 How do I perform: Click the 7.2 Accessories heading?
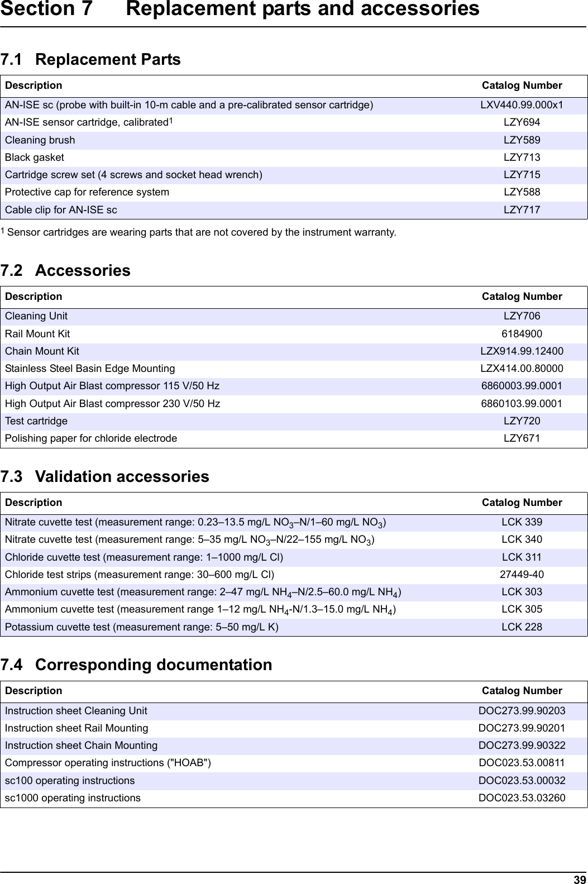(65, 270)
